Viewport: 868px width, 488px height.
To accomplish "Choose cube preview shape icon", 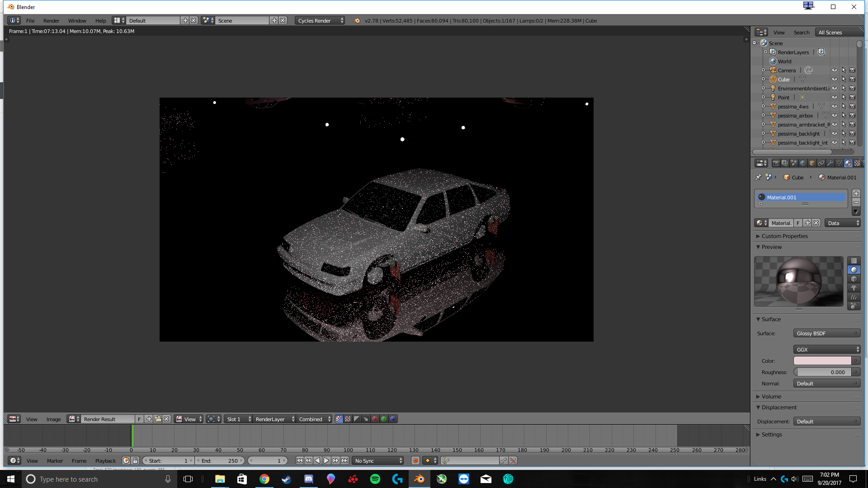I will point(854,279).
